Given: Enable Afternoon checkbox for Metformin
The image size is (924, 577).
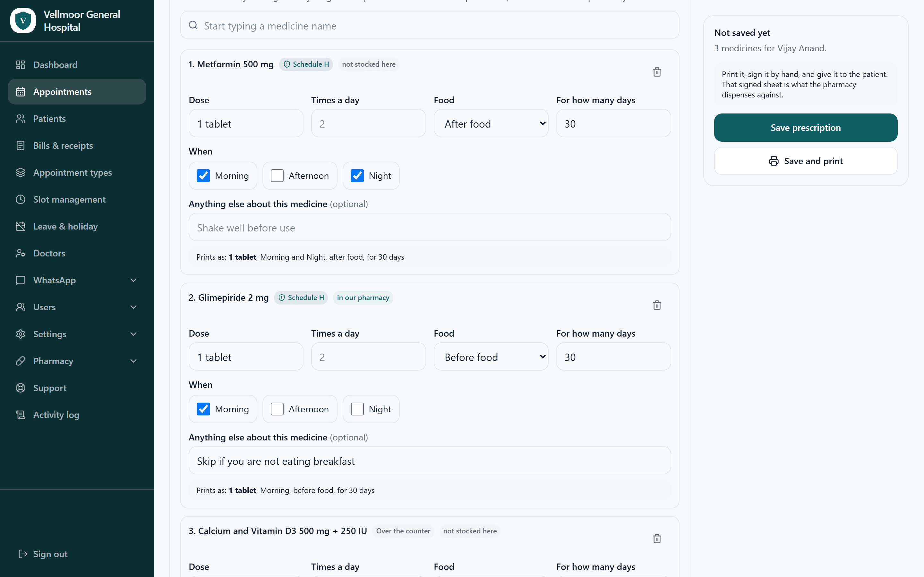Looking at the screenshot, I should 277,176.
